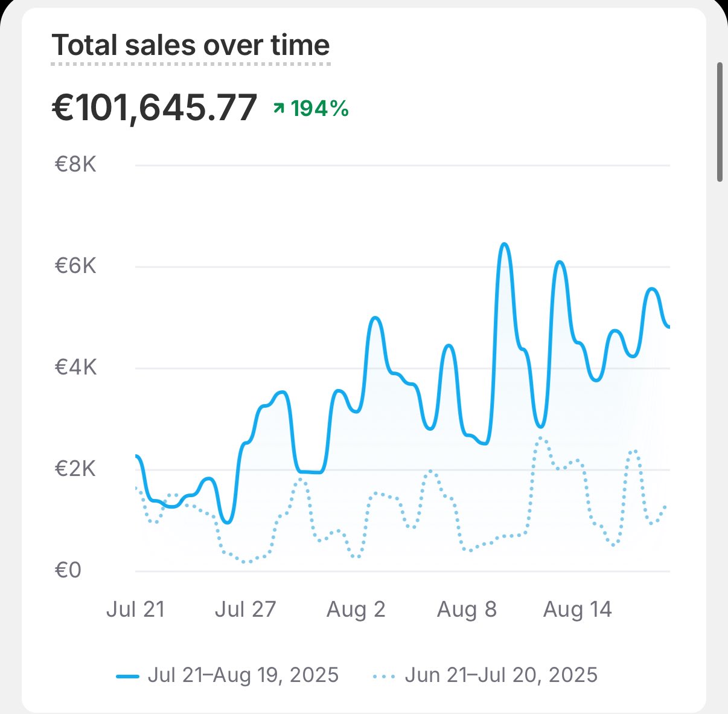Click the green 194% increase indicator
Image resolution: width=728 pixels, height=714 pixels.
pyautogui.click(x=319, y=109)
